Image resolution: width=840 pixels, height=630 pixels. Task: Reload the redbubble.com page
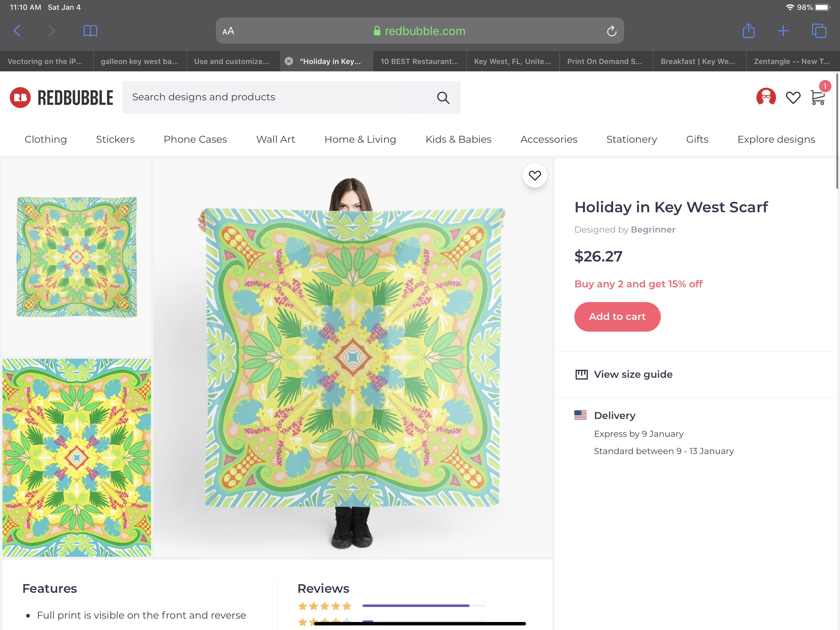611,31
